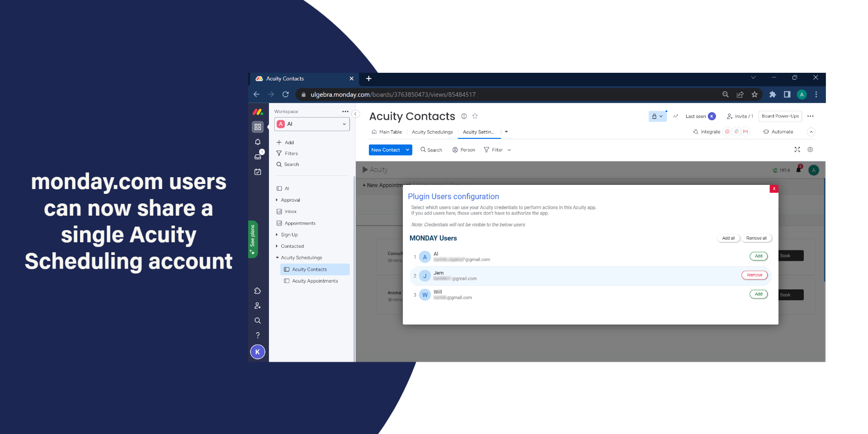The height and width of the screenshot is (434, 868).
Task: Expand the Contacted folder
Action: 277,246
